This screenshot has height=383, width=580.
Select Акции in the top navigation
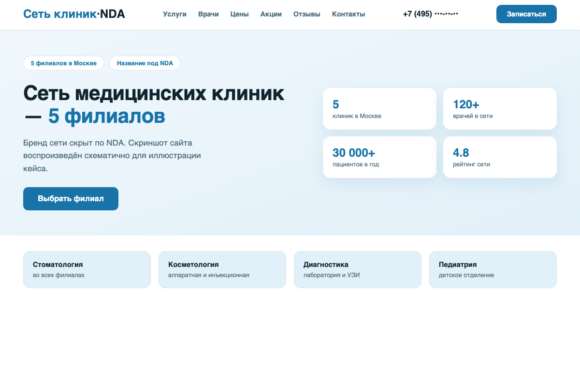coord(271,14)
